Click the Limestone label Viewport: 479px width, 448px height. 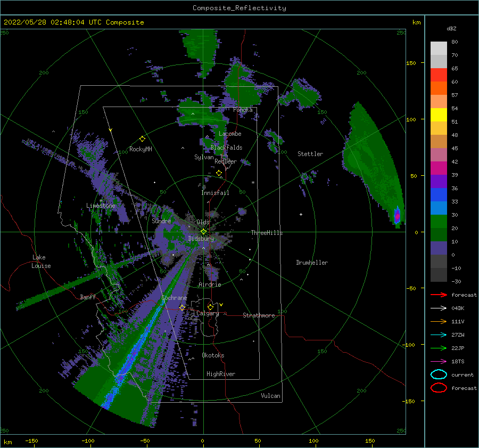click(101, 206)
